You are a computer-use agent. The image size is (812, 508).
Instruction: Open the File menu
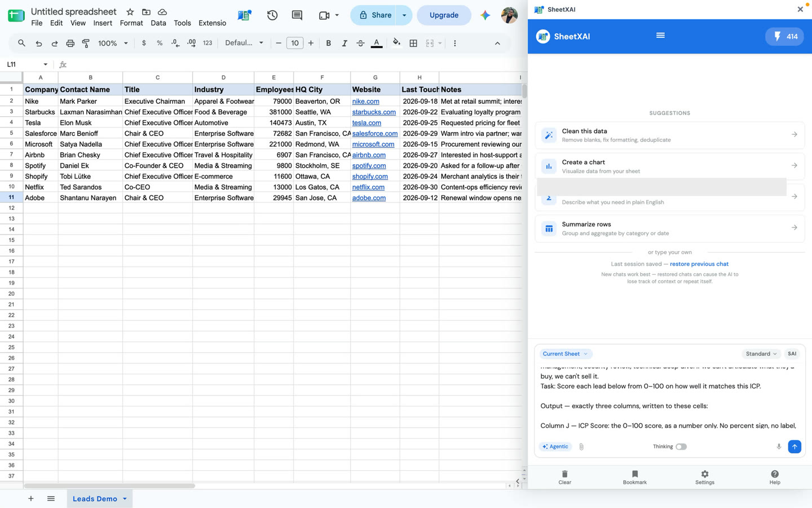tap(37, 23)
